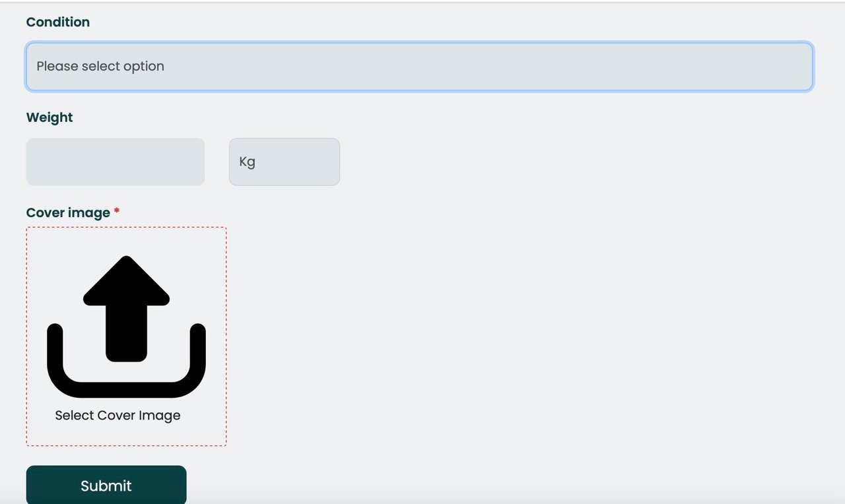Click the 'Kg' text in unit box
The width and height of the screenshot is (845, 504).
tap(247, 162)
